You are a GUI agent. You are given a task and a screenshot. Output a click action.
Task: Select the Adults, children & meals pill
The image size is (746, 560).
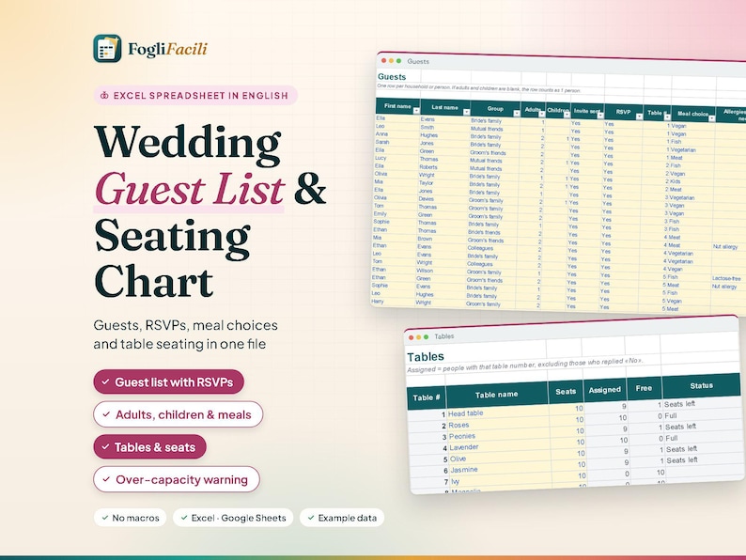coord(178,414)
